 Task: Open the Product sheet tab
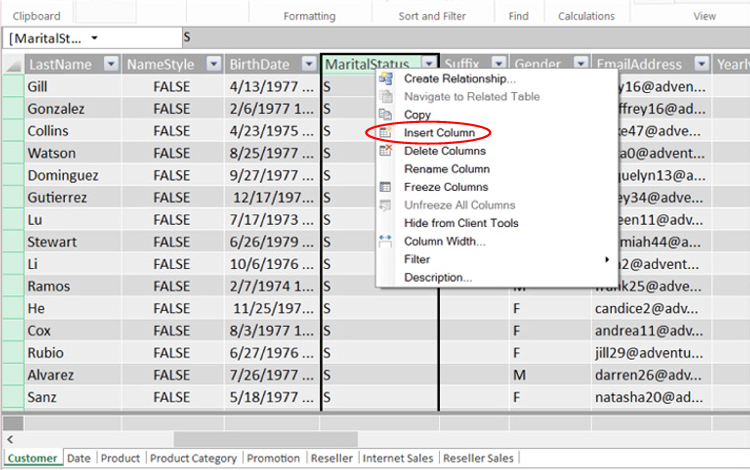tap(120, 458)
